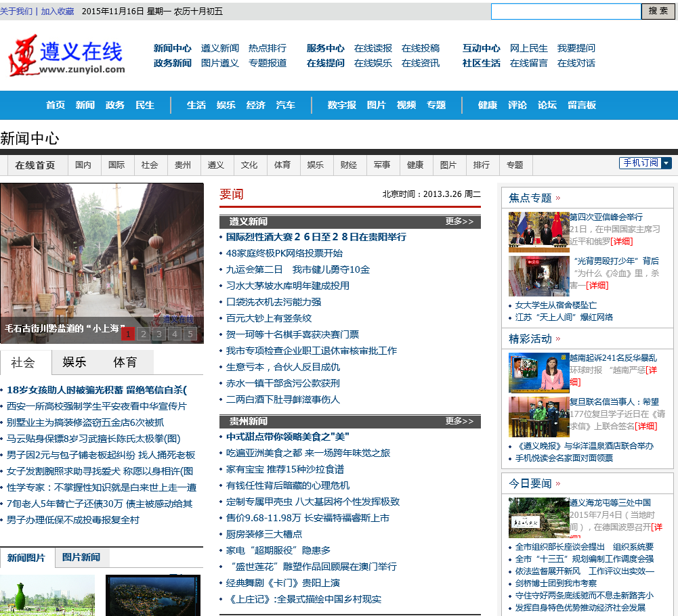Open article 厨房装修三大槽点
Screen dimensions: 678x616
263,534
